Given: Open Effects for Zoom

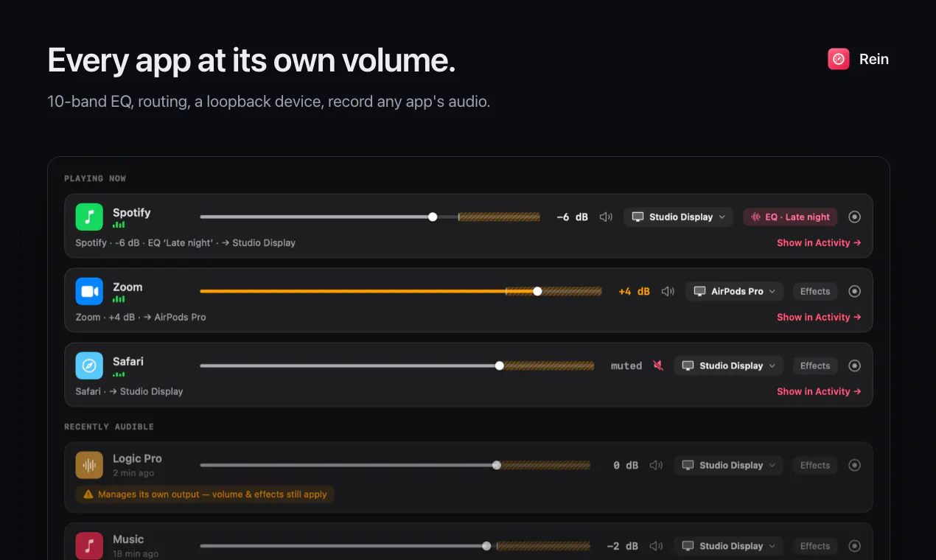Looking at the screenshot, I should point(815,291).
